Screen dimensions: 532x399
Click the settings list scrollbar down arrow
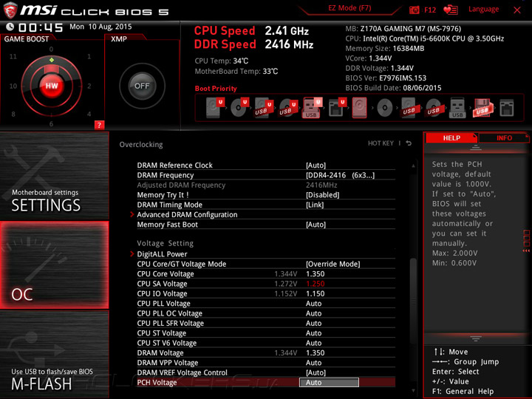tap(413, 391)
